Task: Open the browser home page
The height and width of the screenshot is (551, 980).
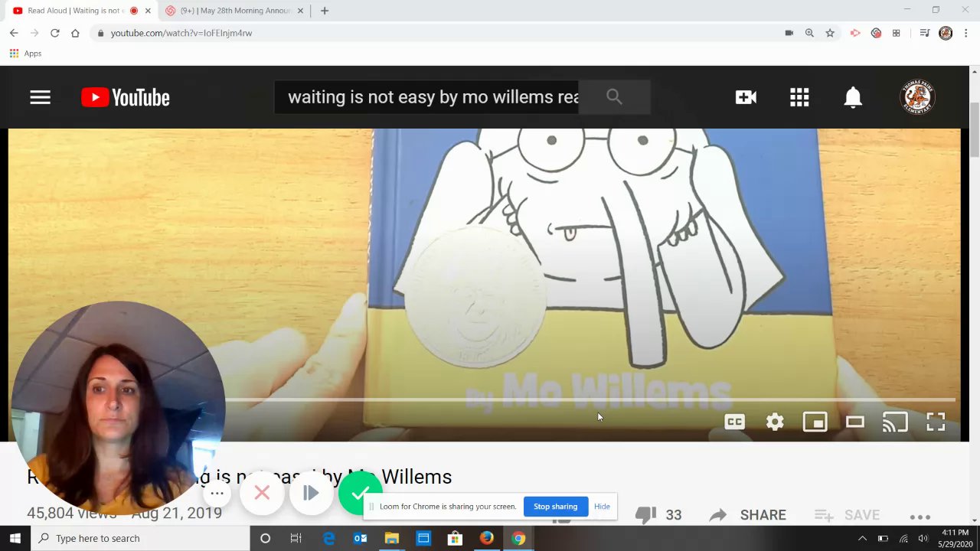Action: (x=75, y=33)
